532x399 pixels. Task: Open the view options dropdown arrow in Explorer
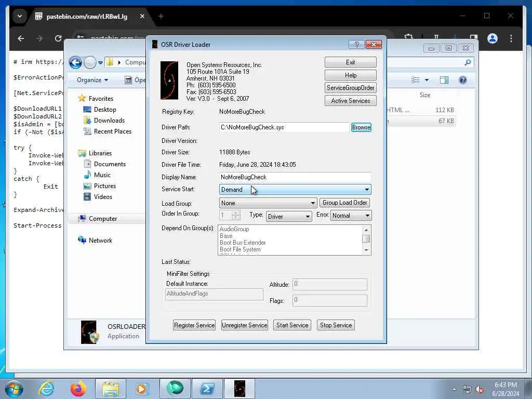tap(427, 80)
